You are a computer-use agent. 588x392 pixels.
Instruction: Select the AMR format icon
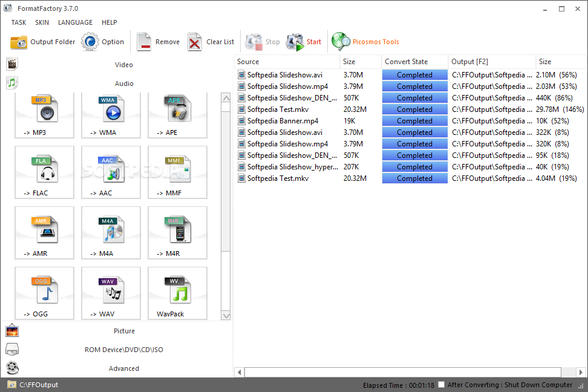tap(44, 232)
